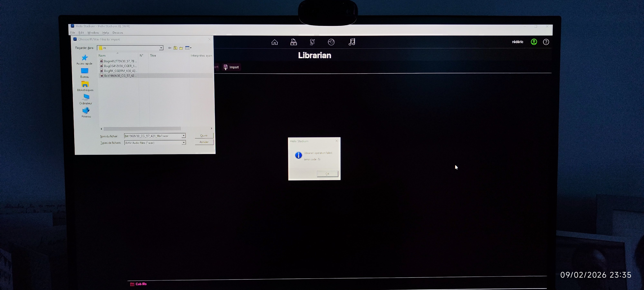Go to the Home page icon

click(x=275, y=42)
